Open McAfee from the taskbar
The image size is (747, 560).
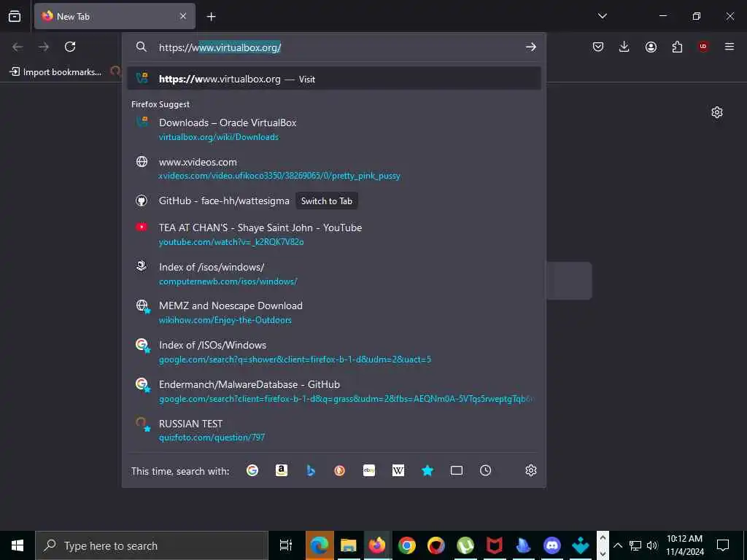click(x=494, y=545)
